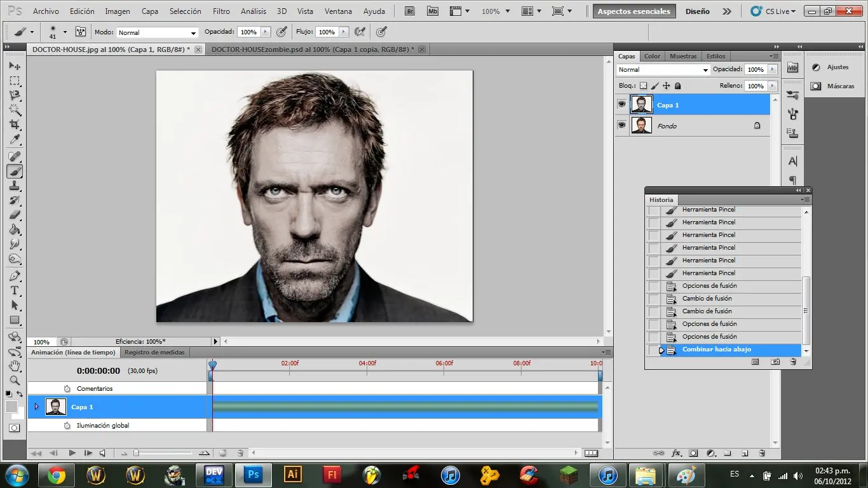The width and height of the screenshot is (868, 488).
Task: Click timeline zoom slider handle
Action: [x=135, y=453]
